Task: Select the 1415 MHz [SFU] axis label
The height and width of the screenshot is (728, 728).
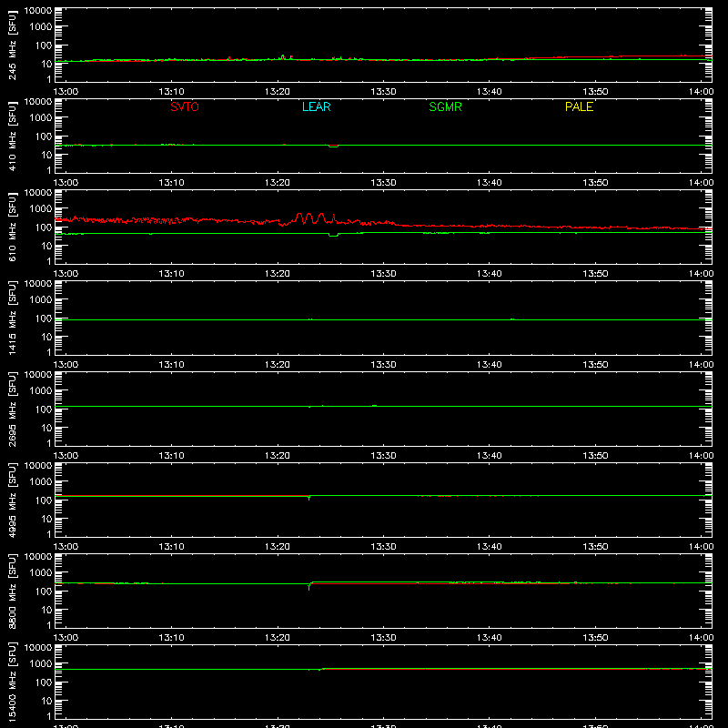Action: [12, 318]
